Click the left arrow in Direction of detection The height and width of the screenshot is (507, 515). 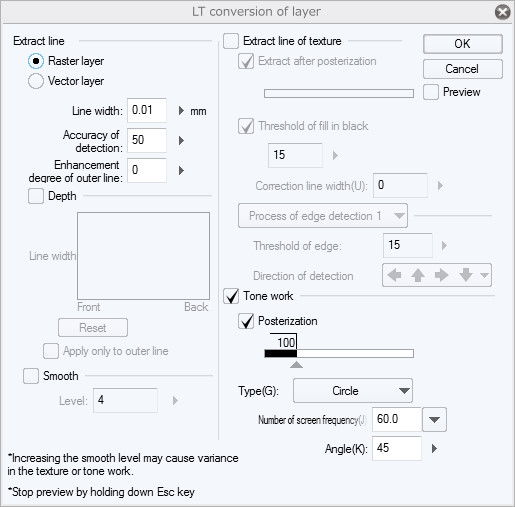394,275
